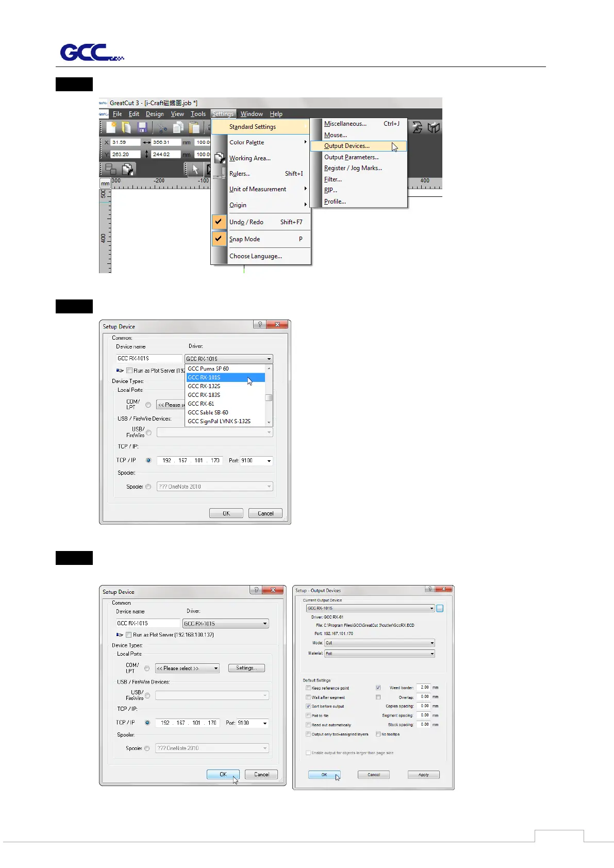This screenshot has width=614, height=868.
Task: Click the New file icon in GreatCut toolbar
Action: tap(111, 127)
